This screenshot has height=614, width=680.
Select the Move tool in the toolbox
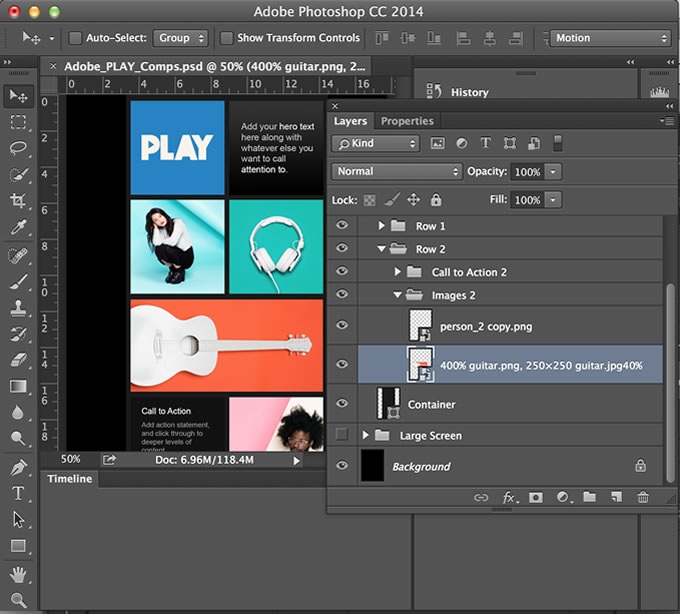click(18, 96)
